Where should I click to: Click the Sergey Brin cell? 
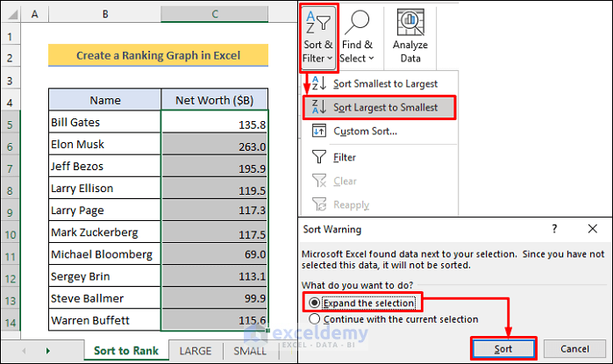coord(104,276)
